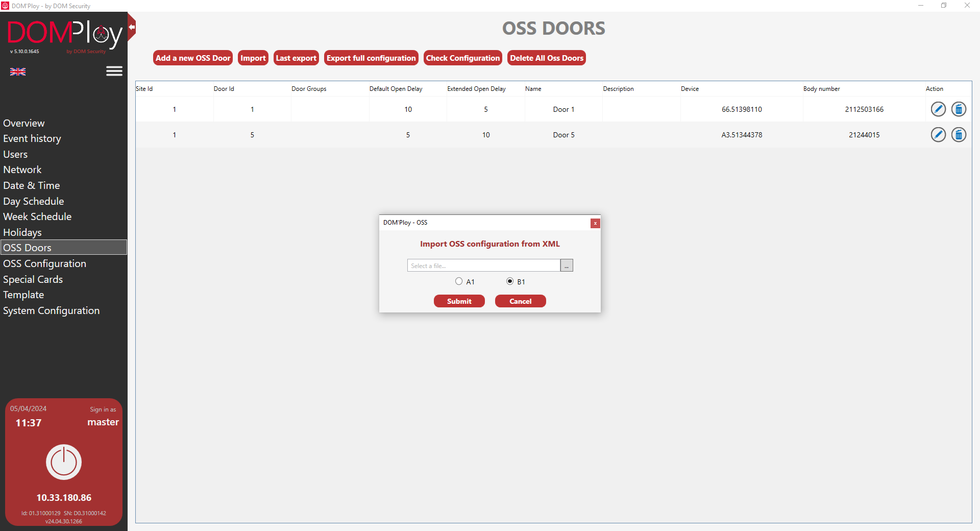Viewport: 980px width, 531px height.
Task: Add a new OSS Door
Action: (193, 58)
